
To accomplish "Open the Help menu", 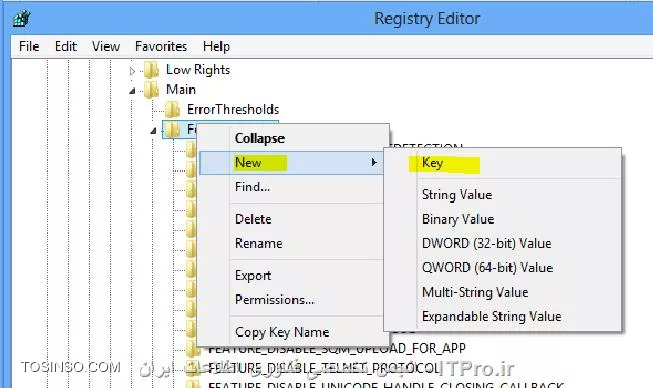I will click(x=216, y=46).
